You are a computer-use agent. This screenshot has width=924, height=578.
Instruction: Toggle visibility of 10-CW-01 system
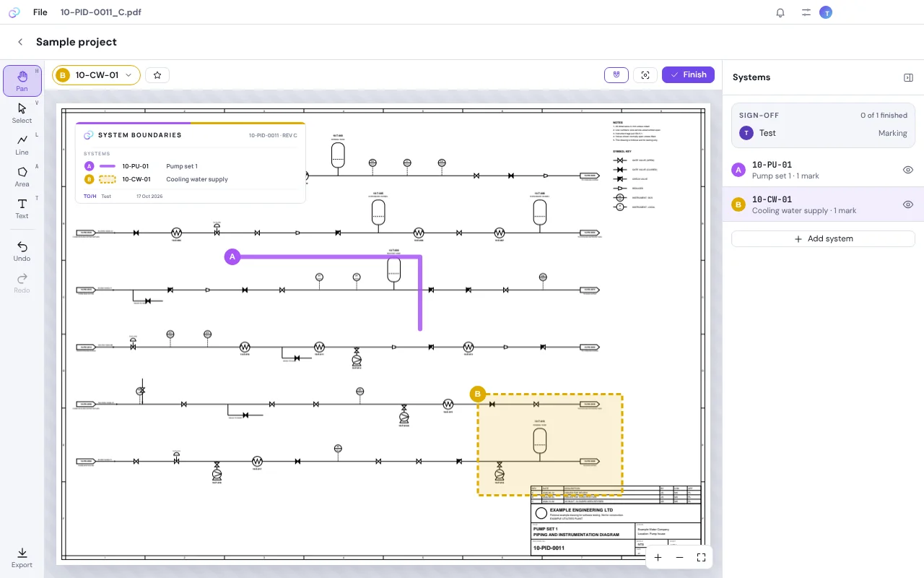pos(908,204)
